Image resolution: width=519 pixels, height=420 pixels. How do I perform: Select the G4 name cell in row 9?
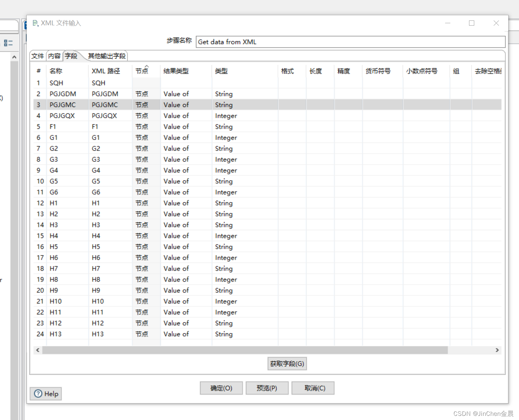point(67,170)
